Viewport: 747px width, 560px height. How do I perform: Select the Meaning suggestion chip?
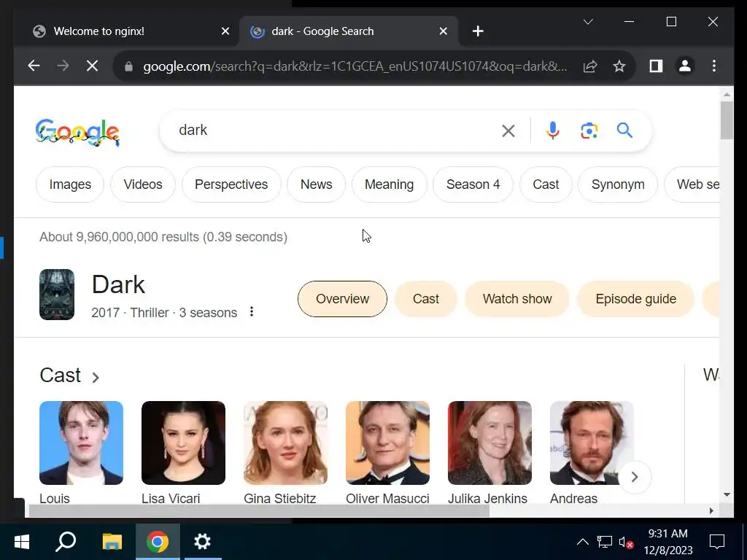(390, 184)
